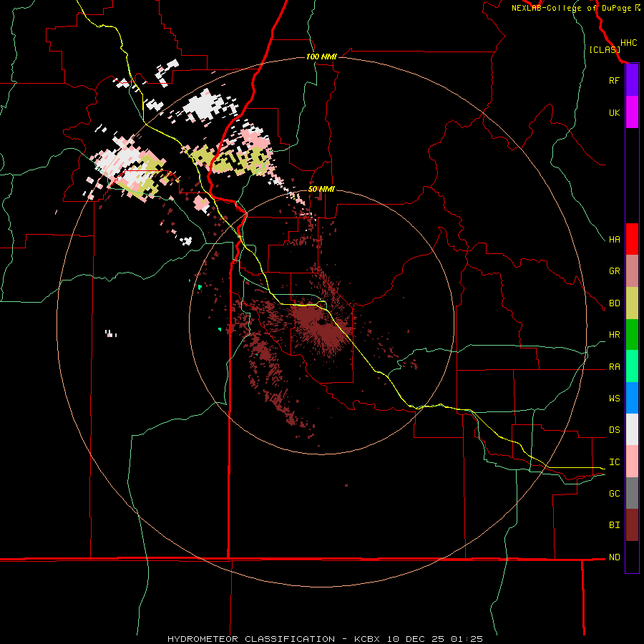The height and width of the screenshot is (644, 644).
Task: Click the UK magenta legend swatch
Action: pyautogui.click(x=632, y=112)
